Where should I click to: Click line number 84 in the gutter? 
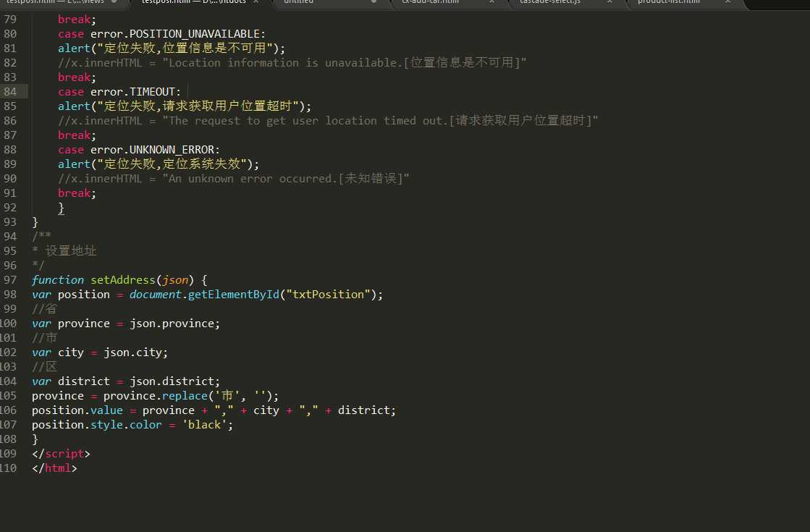point(10,92)
